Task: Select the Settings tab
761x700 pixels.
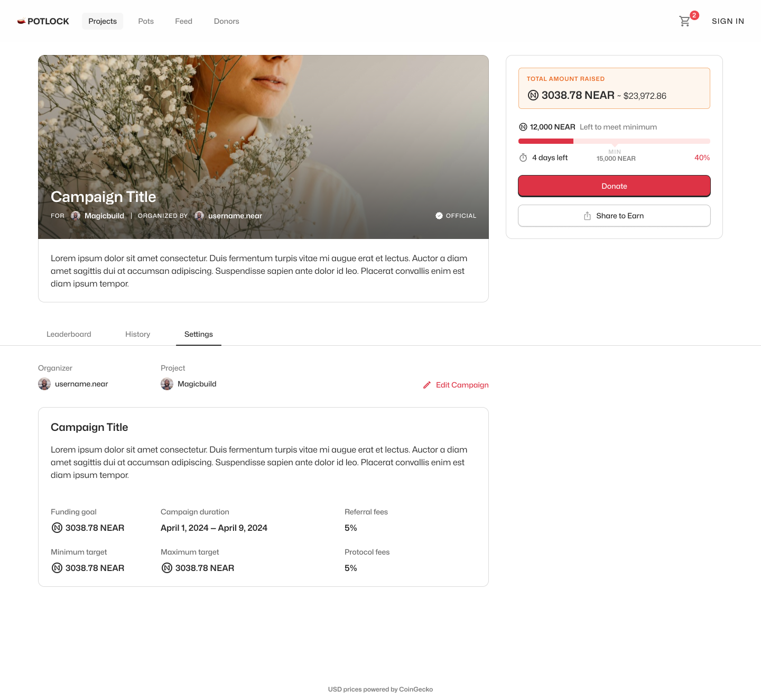Action: [199, 334]
